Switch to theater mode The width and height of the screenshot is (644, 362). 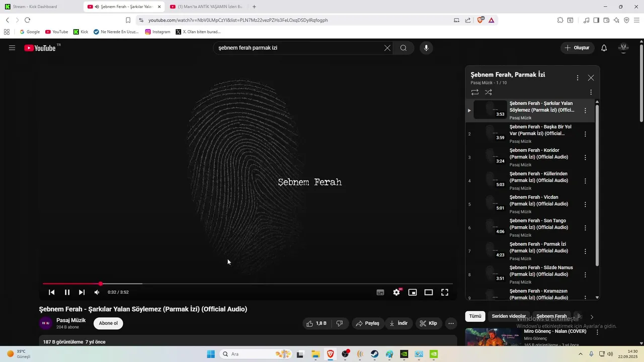tap(429, 292)
